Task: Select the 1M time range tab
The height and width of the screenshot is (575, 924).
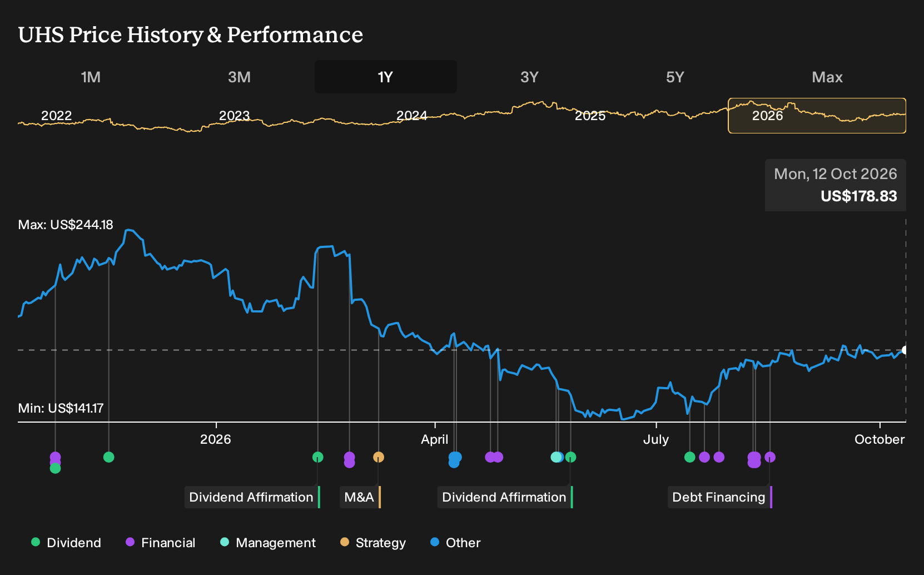Action: [x=91, y=77]
